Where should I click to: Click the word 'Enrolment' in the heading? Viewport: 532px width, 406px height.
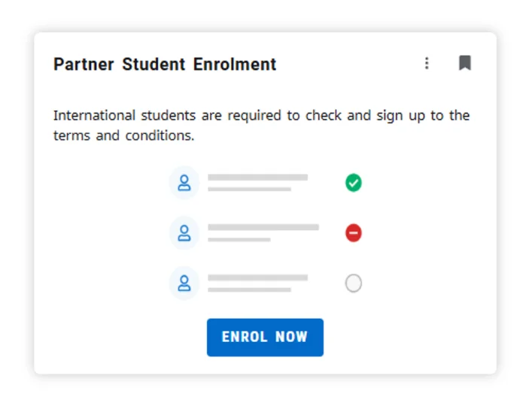(x=235, y=65)
